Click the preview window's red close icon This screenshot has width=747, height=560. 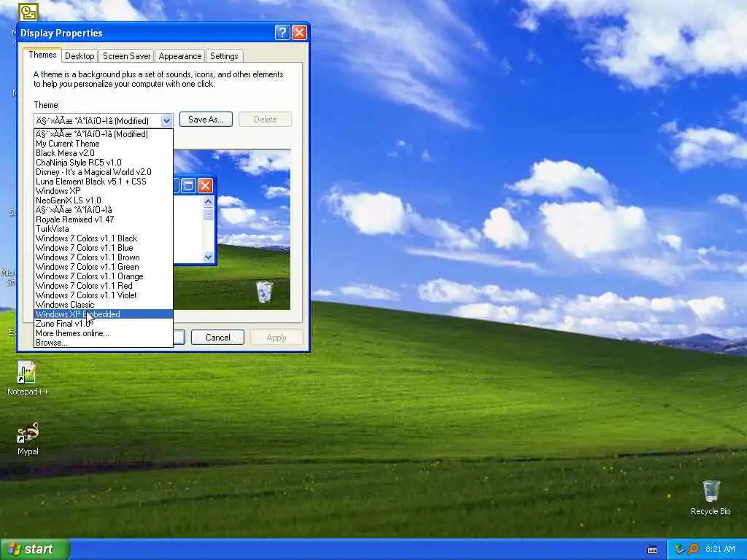[x=205, y=185]
